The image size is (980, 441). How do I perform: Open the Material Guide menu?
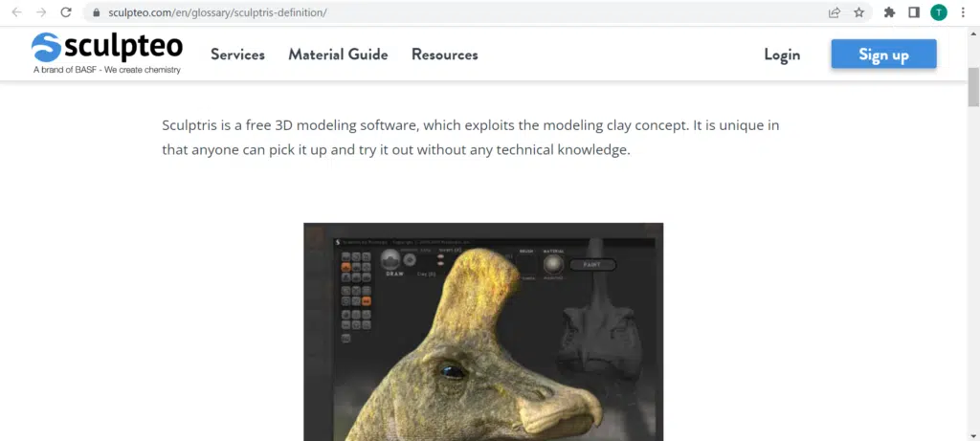(338, 55)
